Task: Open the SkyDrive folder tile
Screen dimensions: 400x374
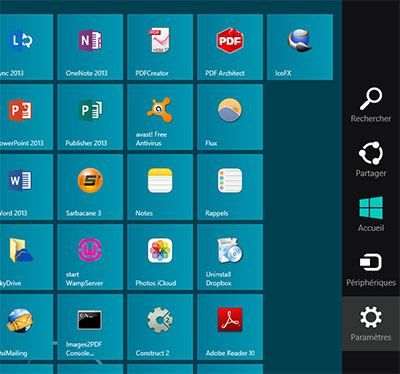Action: pos(26,257)
